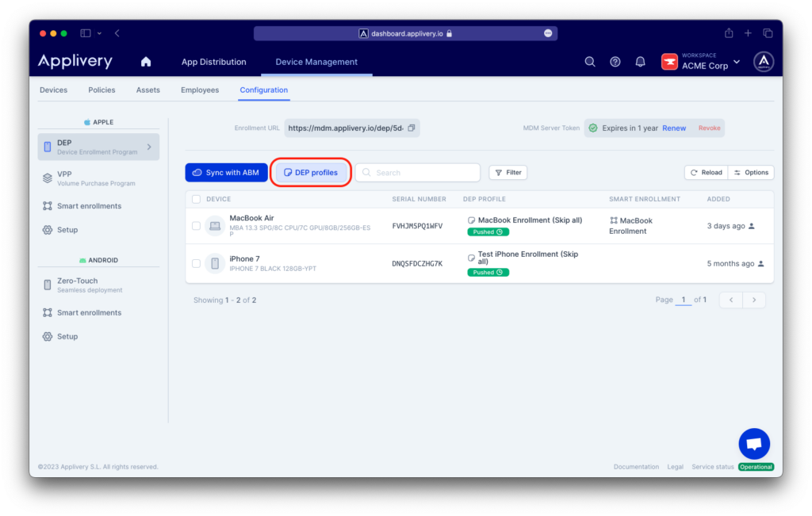Viewport: 812px width, 516px height.
Task: Select the Configuration subtab
Action: pos(263,90)
